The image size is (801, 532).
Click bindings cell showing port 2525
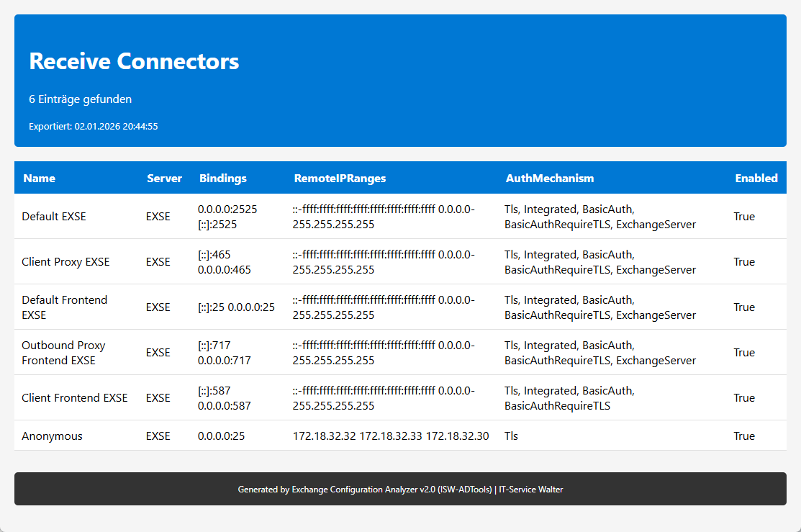[227, 217]
